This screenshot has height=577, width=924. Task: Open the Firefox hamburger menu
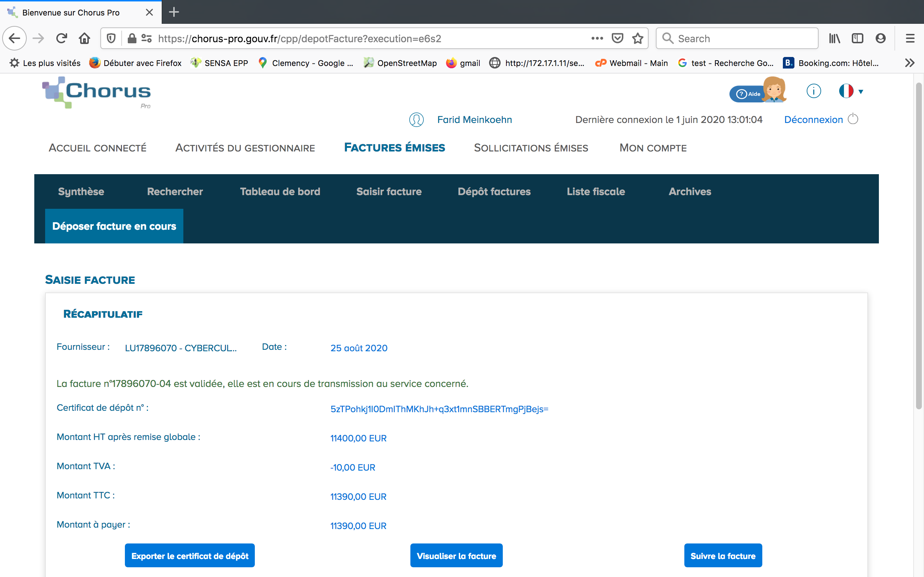point(910,39)
